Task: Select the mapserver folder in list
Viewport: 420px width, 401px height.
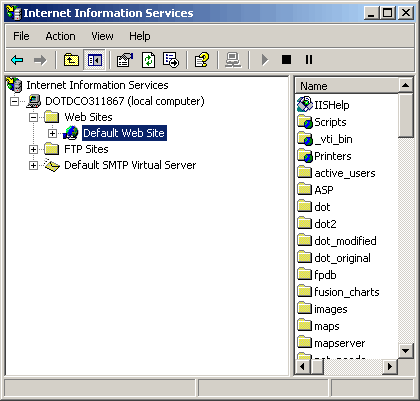Action: click(x=340, y=343)
